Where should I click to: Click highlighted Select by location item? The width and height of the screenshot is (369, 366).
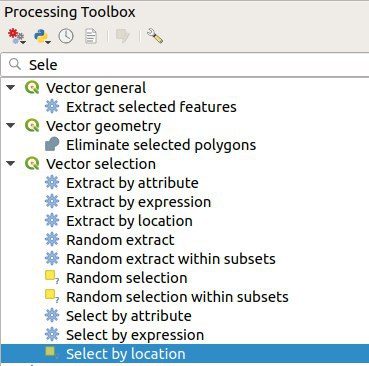[185, 354]
